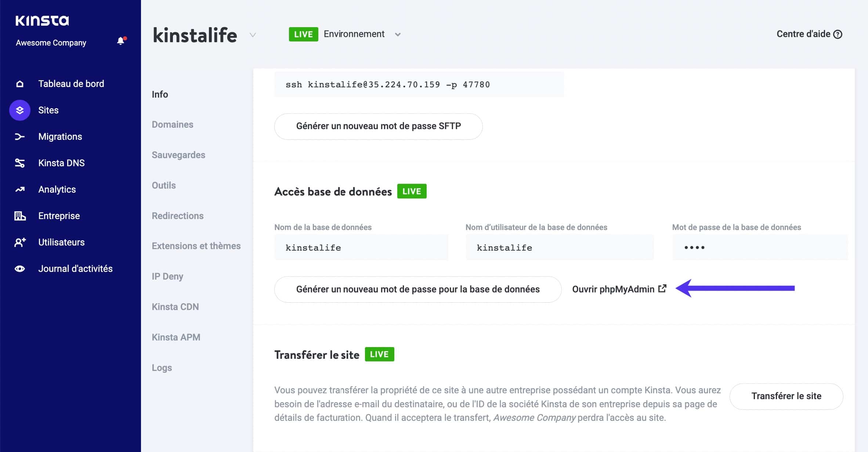Select the Tableau de bord icon

coord(19,83)
